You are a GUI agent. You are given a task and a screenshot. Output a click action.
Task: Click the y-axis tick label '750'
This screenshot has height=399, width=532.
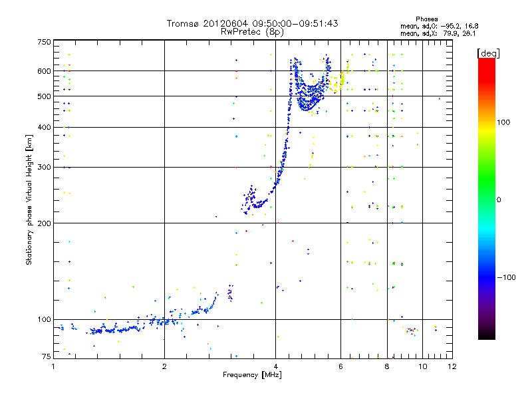(x=44, y=42)
